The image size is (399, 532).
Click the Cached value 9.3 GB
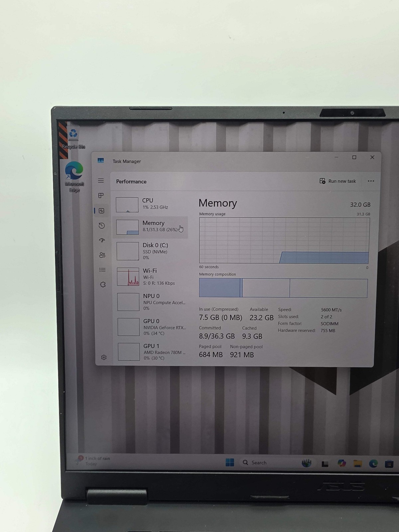point(252,336)
